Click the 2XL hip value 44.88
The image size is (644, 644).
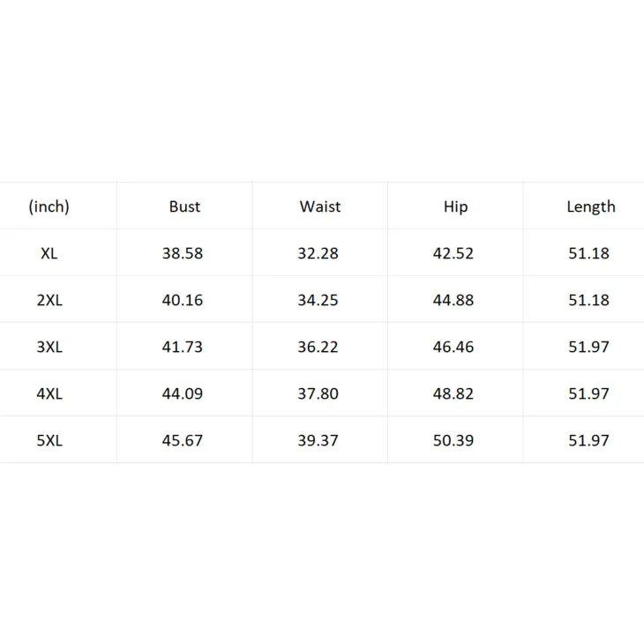tap(453, 300)
